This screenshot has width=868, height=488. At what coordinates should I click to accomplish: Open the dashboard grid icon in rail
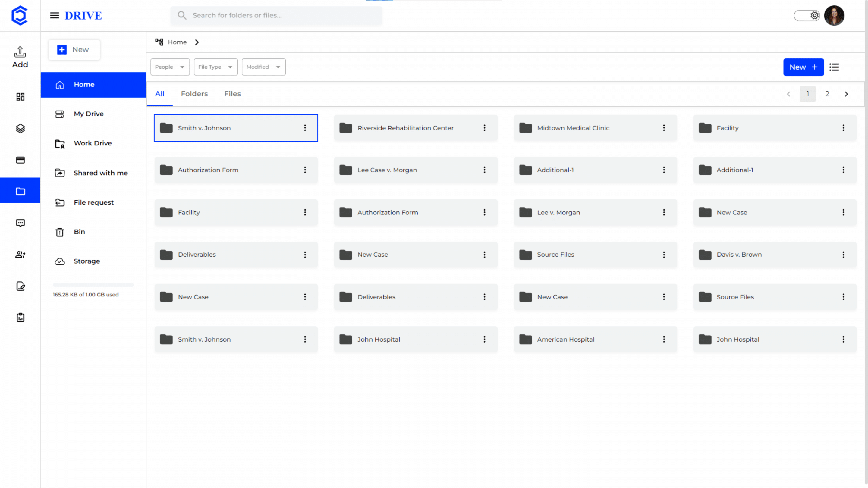tap(20, 97)
